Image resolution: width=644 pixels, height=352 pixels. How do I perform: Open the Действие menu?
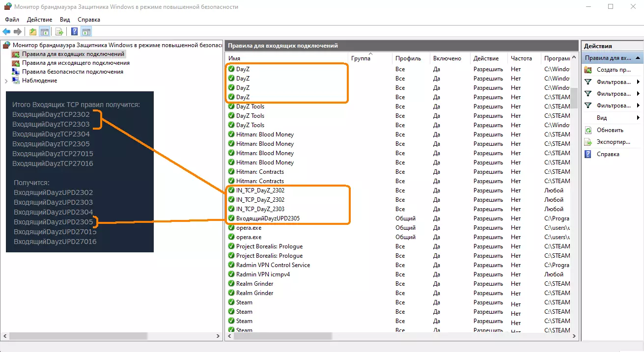click(x=40, y=20)
